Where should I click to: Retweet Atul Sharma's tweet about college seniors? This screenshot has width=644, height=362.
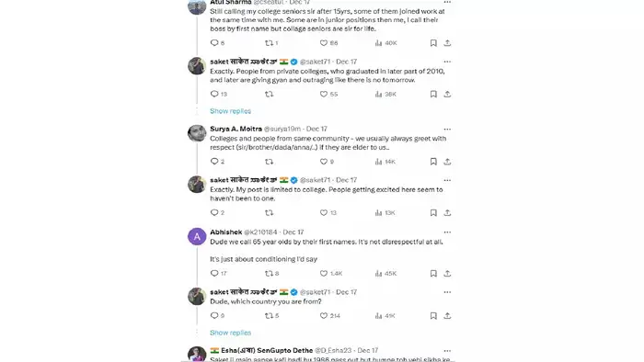269,43
